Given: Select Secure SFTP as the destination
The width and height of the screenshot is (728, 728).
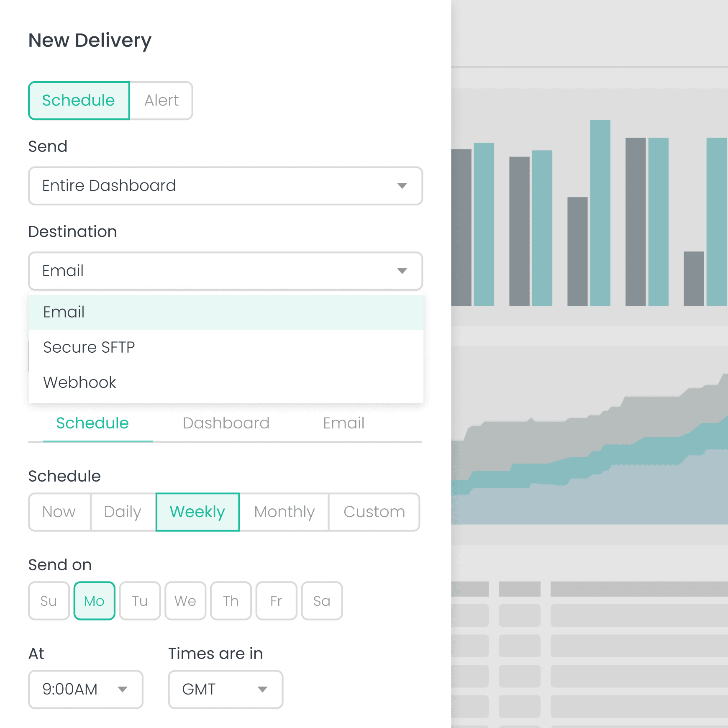Looking at the screenshot, I should (x=89, y=347).
